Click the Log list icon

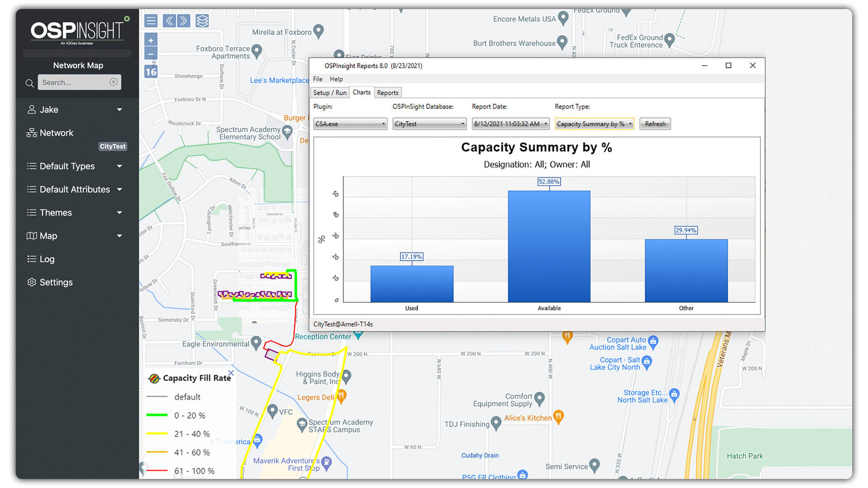pos(32,259)
